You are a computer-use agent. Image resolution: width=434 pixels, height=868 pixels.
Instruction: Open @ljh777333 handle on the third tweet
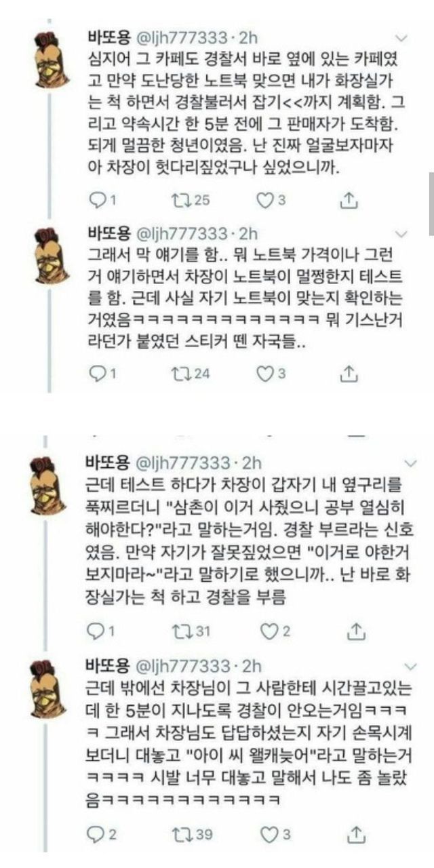coord(184,463)
